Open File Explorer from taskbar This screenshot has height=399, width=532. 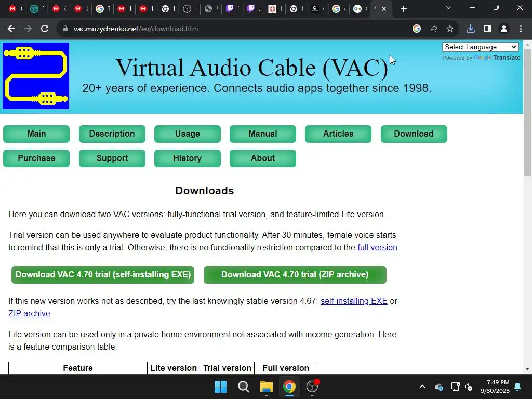(267, 387)
